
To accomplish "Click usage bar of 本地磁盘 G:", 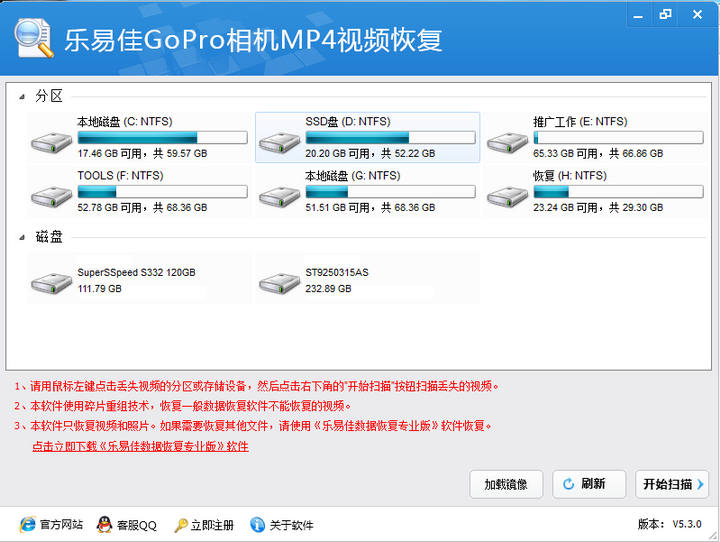I will click(x=390, y=192).
